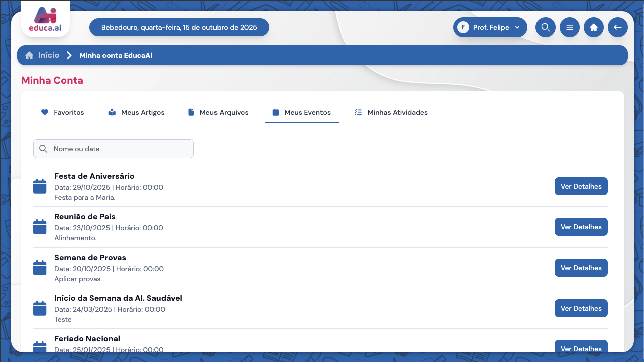This screenshot has height=362, width=644.
Task: Open Ver Detalhes for Reunião de Pais
Action: (581, 227)
